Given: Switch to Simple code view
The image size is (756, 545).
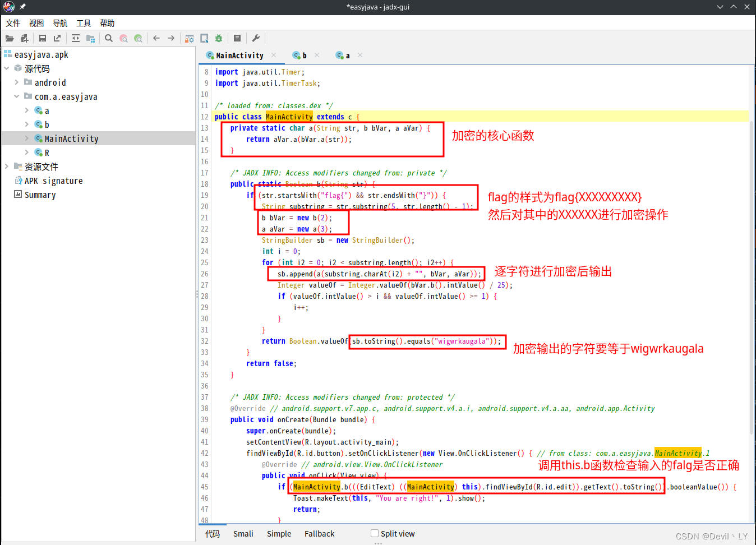Looking at the screenshot, I should click(279, 534).
